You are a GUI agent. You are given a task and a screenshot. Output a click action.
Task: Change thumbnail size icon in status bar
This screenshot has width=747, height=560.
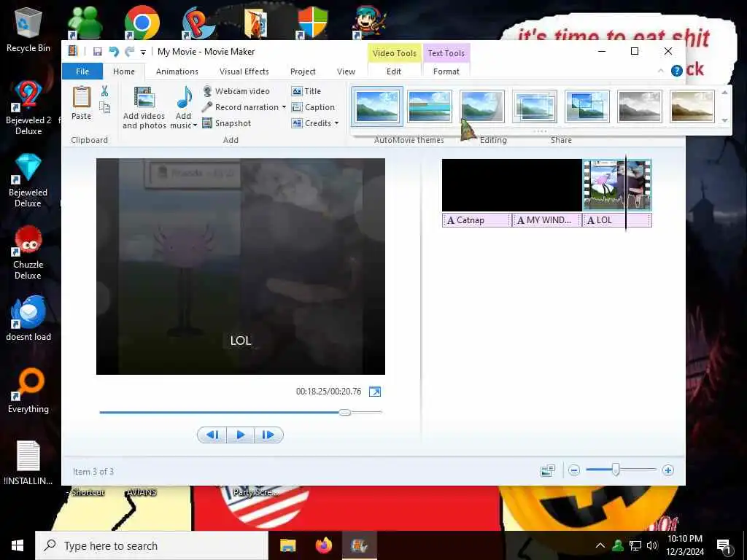click(x=548, y=471)
